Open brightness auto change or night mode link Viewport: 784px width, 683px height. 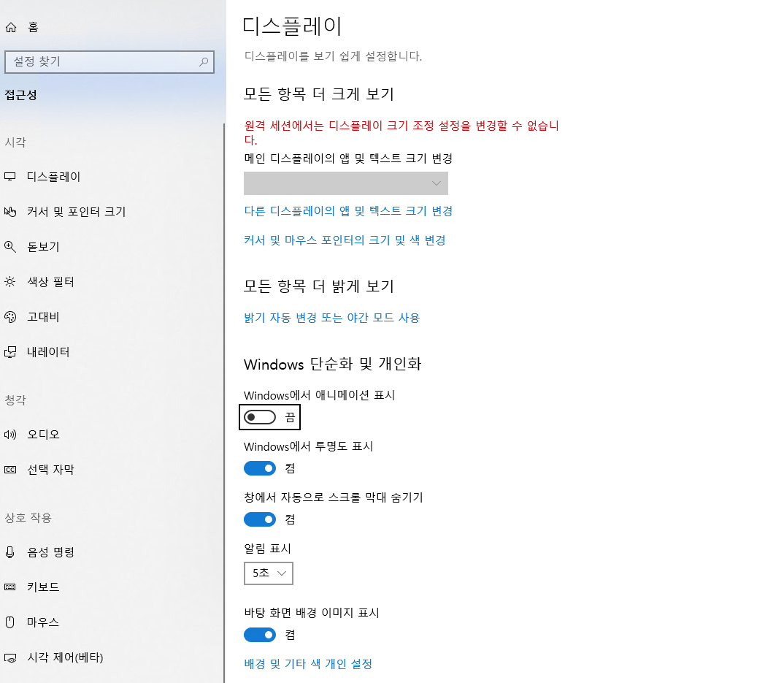point(331,318)
